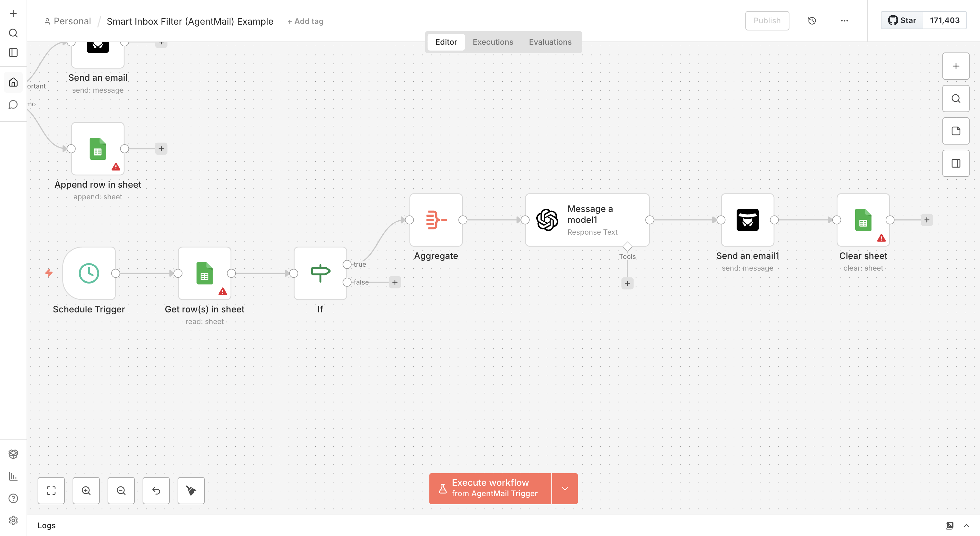Open chat icon in left sidebar
This screenshot has height=536, width=980.
click(x=13, y=105)
